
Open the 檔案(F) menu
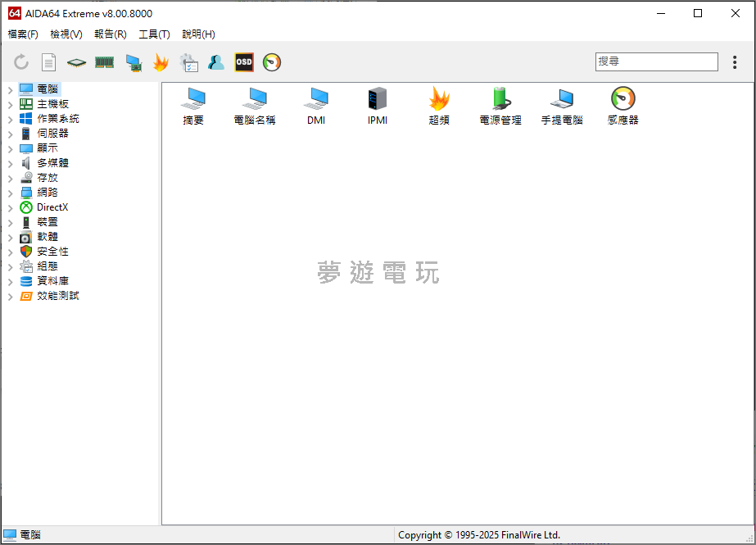pyautogui.click(x=23, y=34)
